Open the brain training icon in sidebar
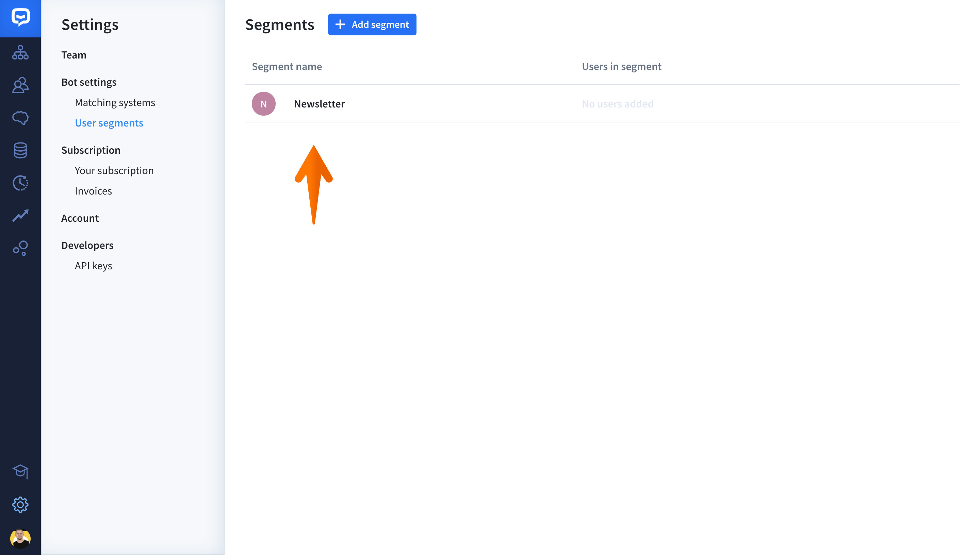Viewport: 980px width, 555px height. 20,118
